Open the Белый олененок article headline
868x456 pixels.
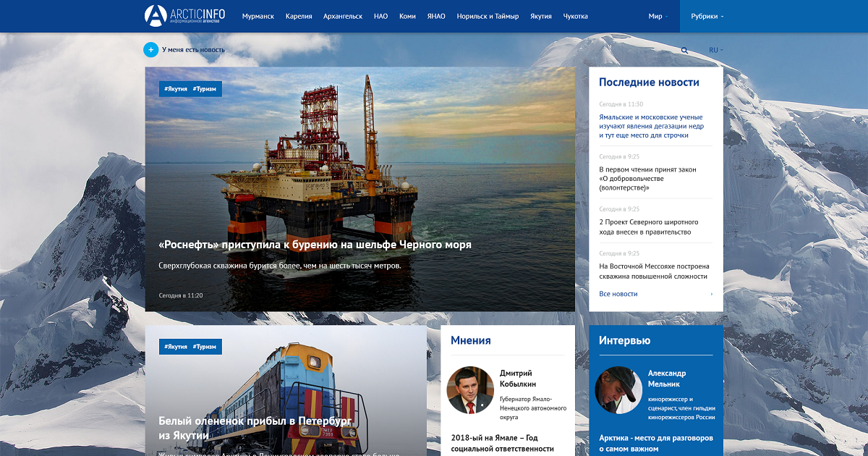256,428
